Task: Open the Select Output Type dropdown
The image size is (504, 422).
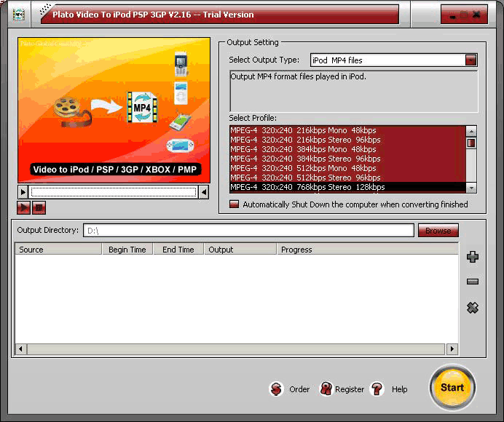Action: click(470, 60)
